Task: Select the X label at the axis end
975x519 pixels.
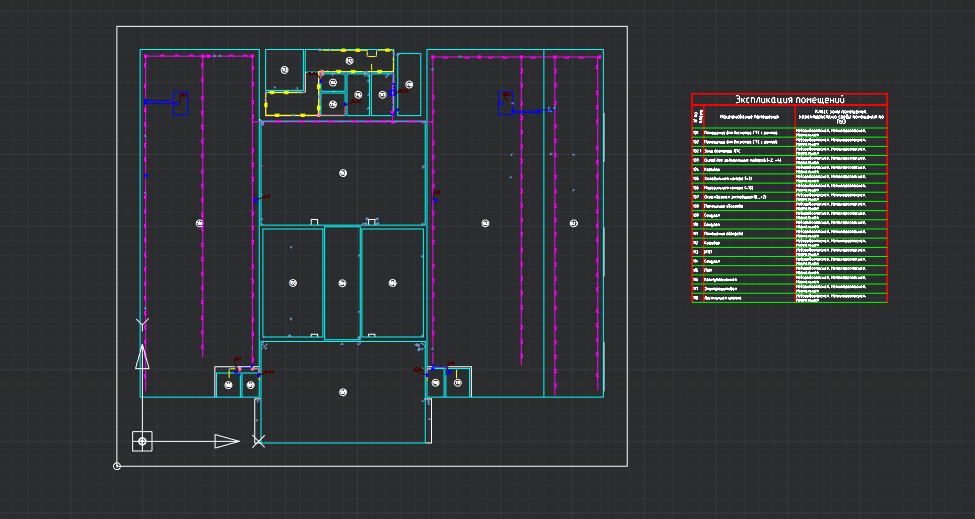Action: [259, 441]
